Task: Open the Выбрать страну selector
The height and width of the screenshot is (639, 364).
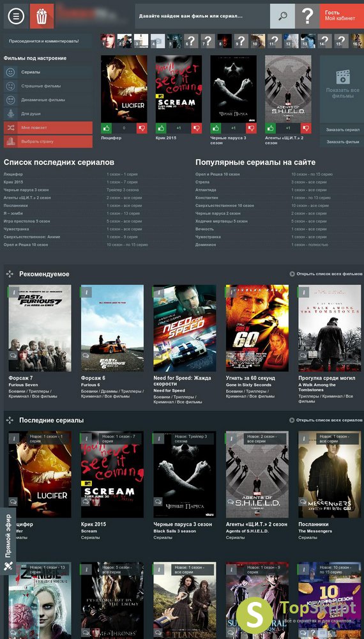Action: point(48,141)
